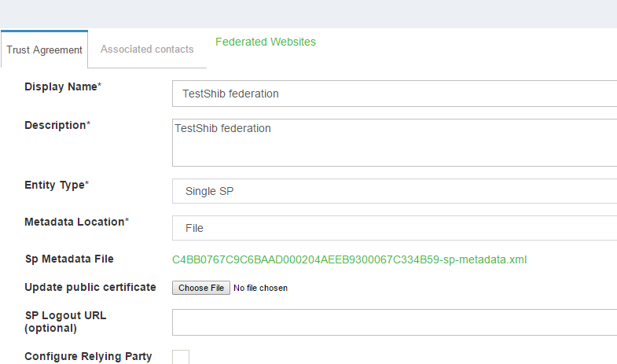617x364 pixels.
Task: Click the SP Logout URL input field
Action: (393, 322)
